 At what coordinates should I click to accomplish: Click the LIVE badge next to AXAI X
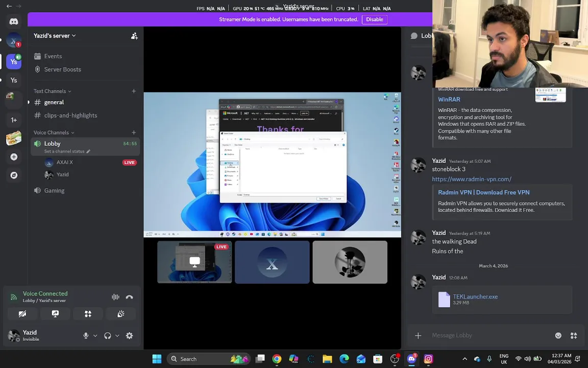tap(129, 163)
